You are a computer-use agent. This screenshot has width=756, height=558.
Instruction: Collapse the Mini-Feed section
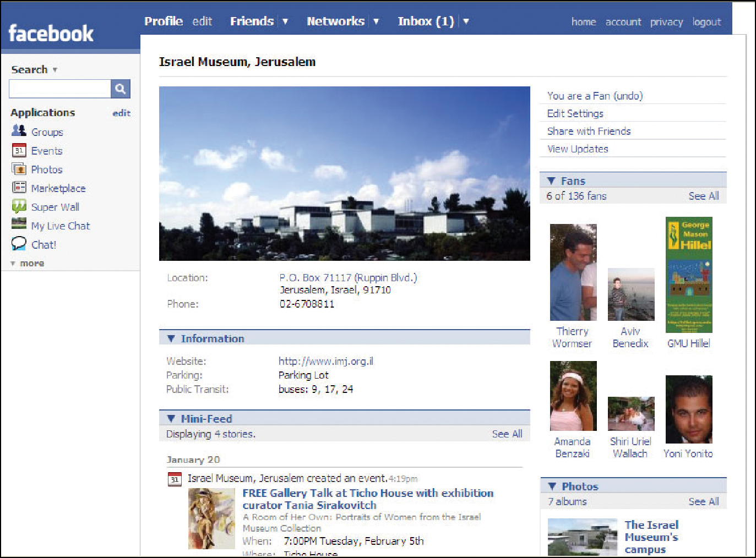click(171, 419)
